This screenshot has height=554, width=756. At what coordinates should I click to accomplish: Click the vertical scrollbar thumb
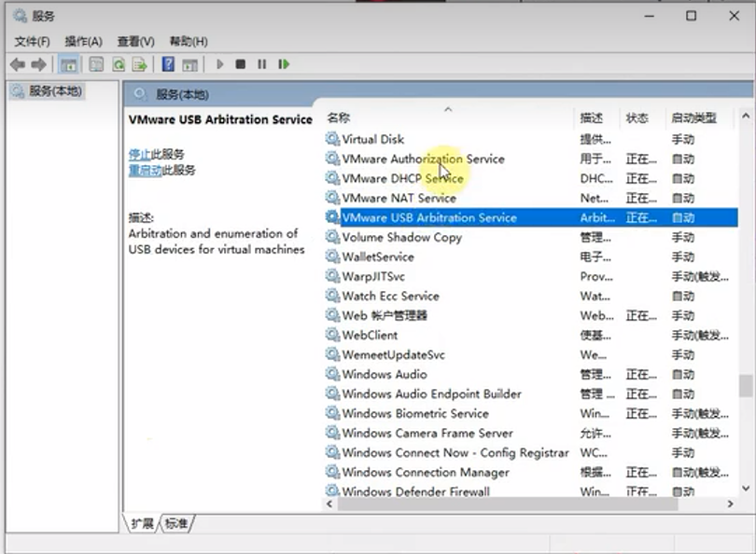click(746, 386)
